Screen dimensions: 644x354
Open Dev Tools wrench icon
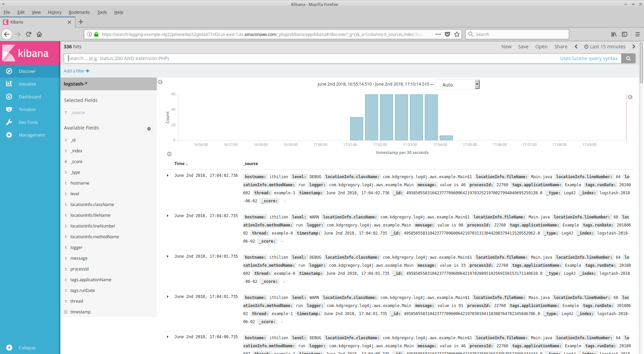[9, 122]
